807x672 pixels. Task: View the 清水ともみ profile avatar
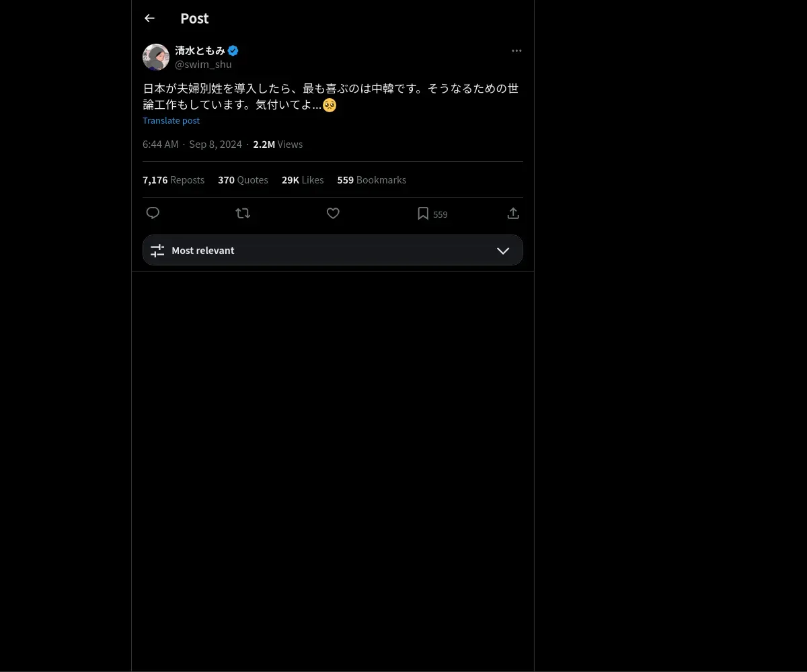[x=156, y=57]
